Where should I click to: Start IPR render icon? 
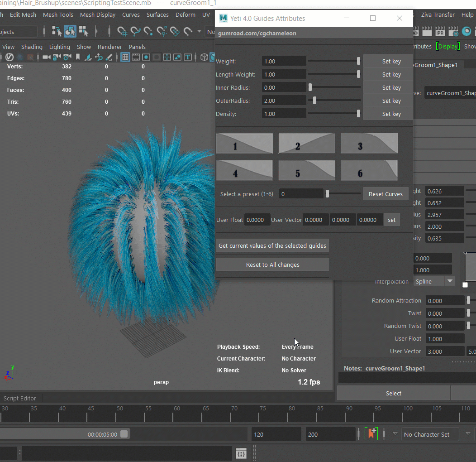point(440,31)
